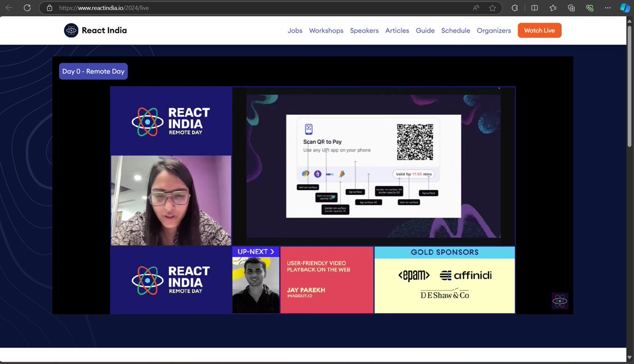
Task: Open the Jobs nav link
Action: [295, 31]
